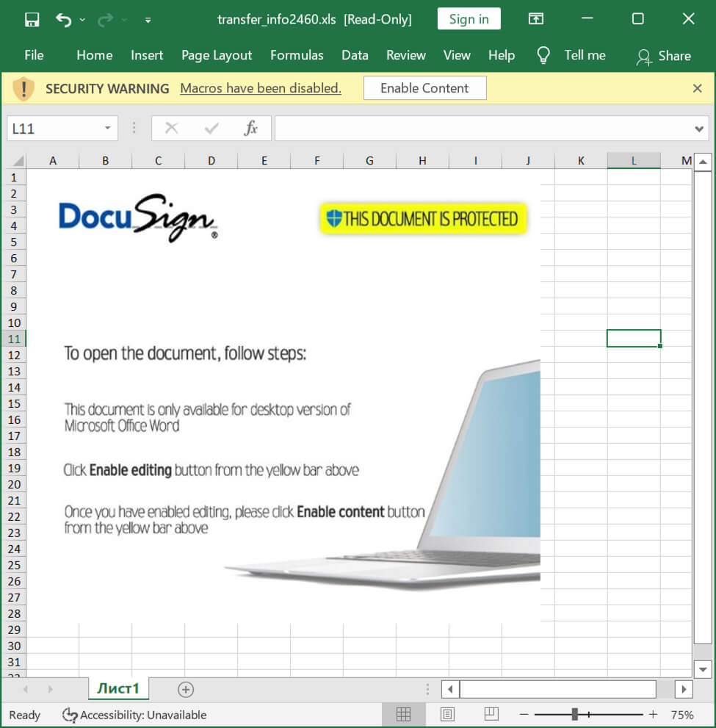The width and height of the screenshot is (716, 728).
Task: Select column A header
Action: point(53,161)
